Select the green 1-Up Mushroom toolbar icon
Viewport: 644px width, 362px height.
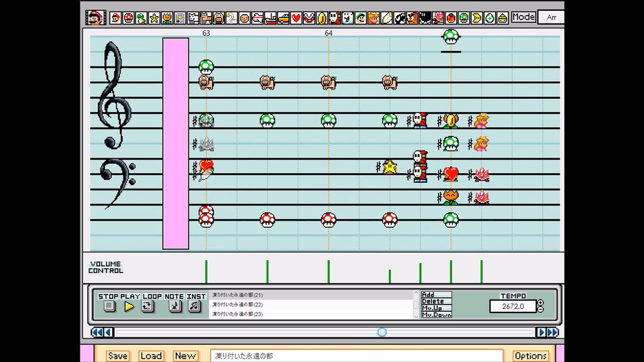click(464, 18)
